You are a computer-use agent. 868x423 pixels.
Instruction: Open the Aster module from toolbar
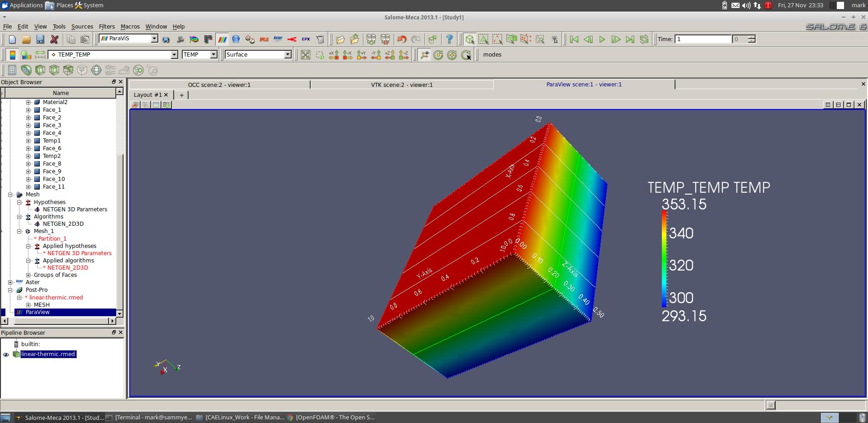click(278, 39)
